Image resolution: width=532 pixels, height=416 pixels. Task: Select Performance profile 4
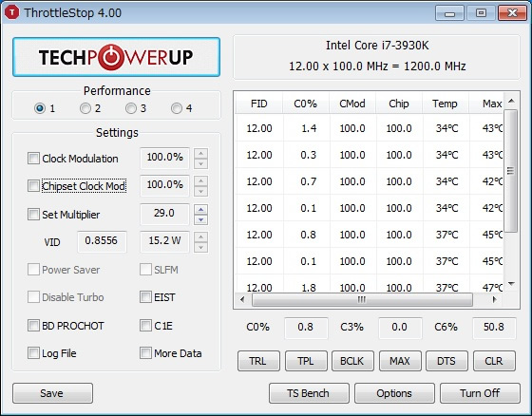[x=177, y=108]
